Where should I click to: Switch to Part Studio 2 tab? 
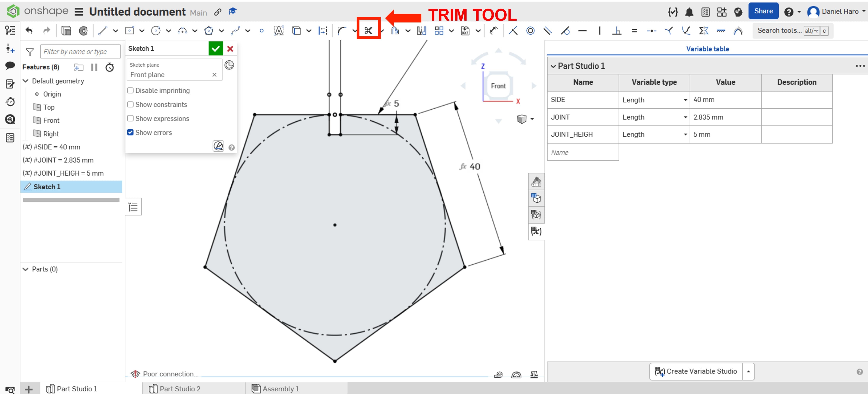point(179,389)
